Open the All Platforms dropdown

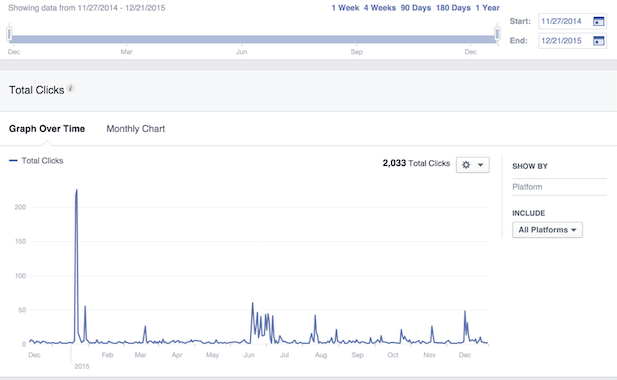click(x=547, y=230)
